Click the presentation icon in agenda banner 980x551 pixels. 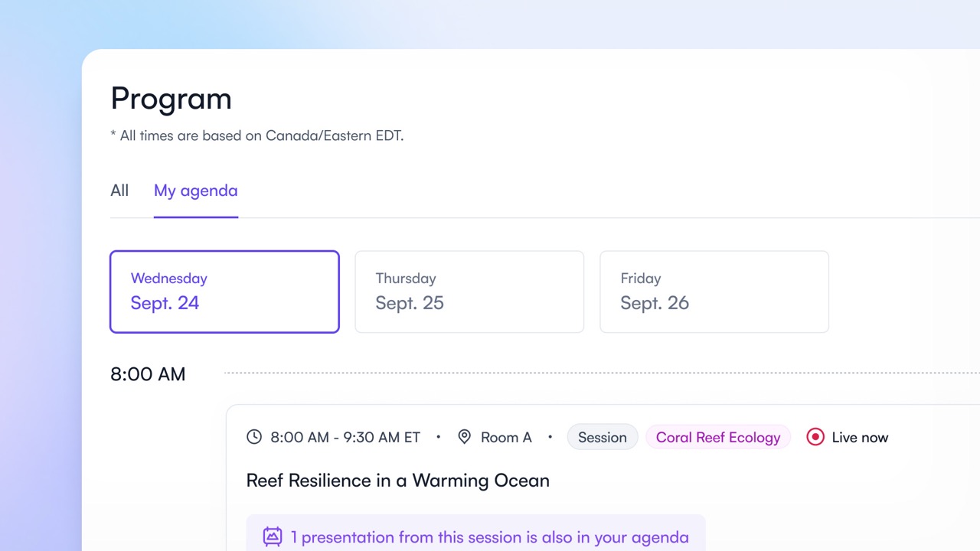pos(273,536)
